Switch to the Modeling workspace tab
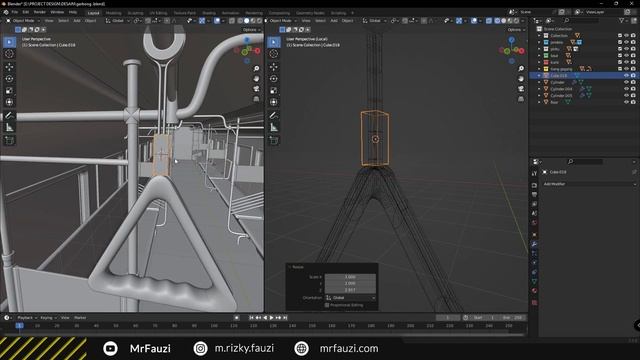 pos(113,13)
